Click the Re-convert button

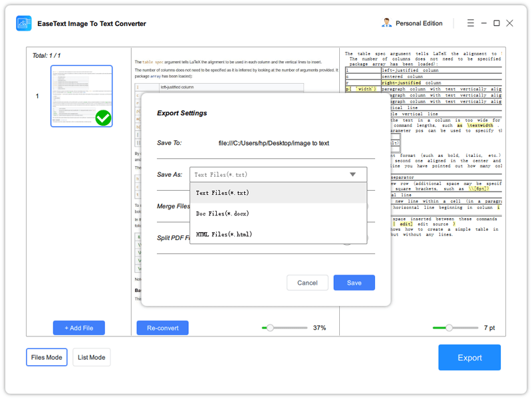pyautogui.click(x=162, y=328)
